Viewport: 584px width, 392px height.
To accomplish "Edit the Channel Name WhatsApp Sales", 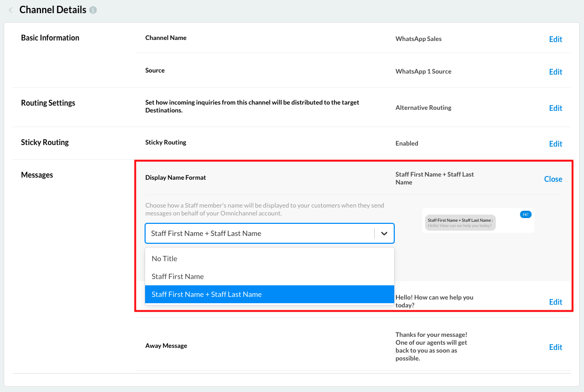I will pyautogui.click(x=555, y=39).
